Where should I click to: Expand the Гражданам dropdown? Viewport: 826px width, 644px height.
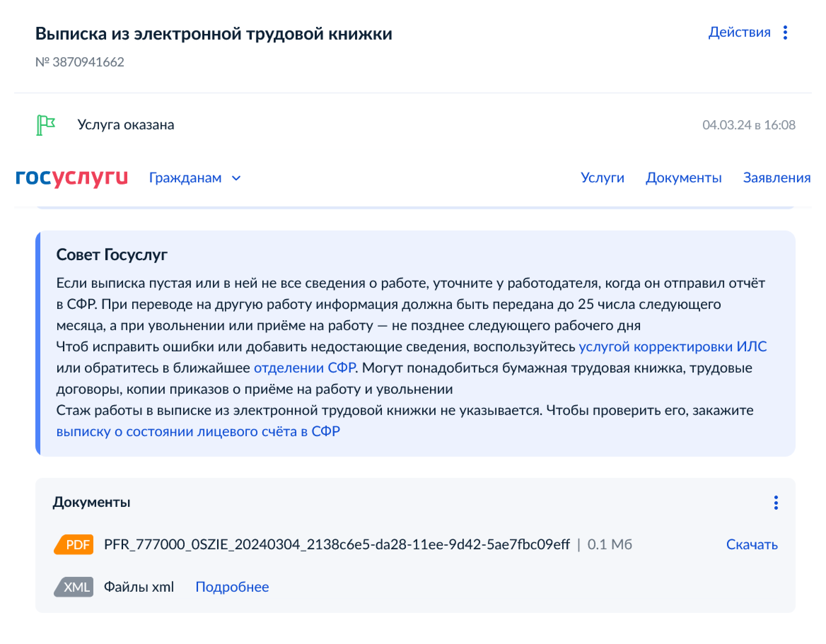[x=194, y=178]
